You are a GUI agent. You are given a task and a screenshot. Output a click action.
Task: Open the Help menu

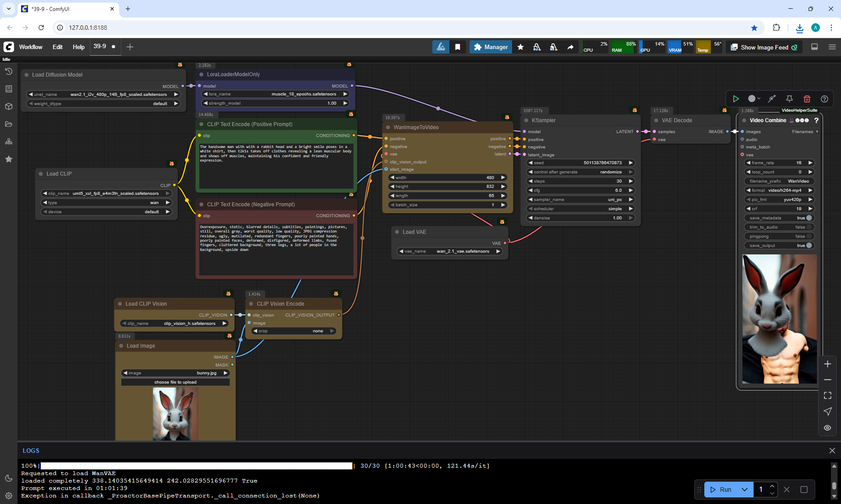pyautogui.click(x=78, y=47)
